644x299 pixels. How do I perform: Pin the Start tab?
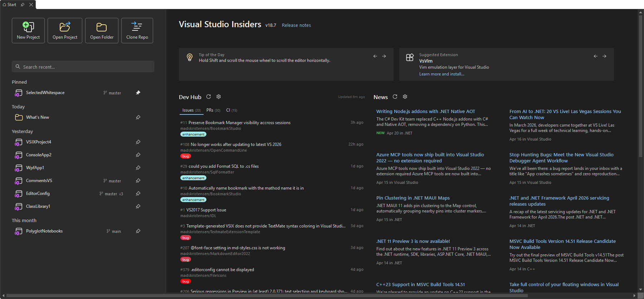[23, 5]
